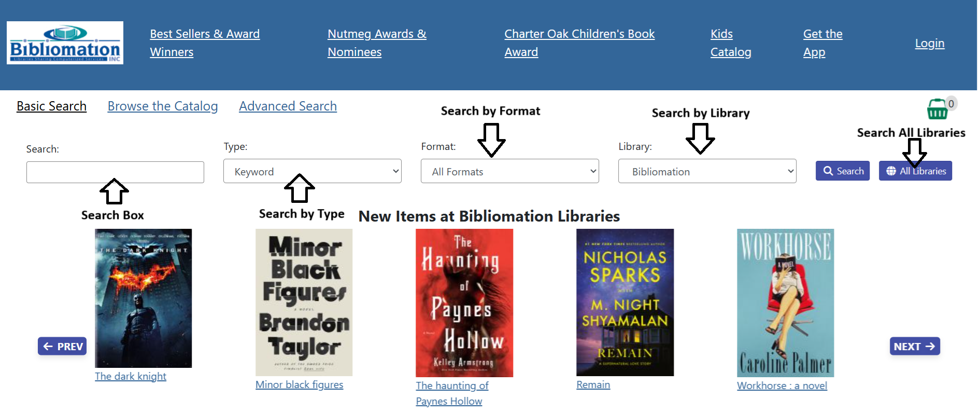Image resolution: width=980 pixels, height=413 pixels.
Task: Open Nutmeg Awards & Nominees page
Action: tap(377, 43)
